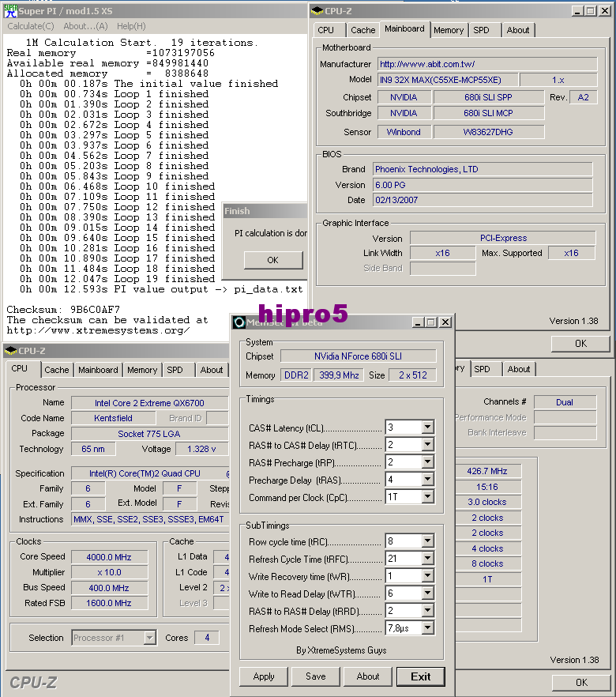Screen dimensions: 616x697
Task: Click the Multiplier x 10.0 value
Action: pos(109,572)
